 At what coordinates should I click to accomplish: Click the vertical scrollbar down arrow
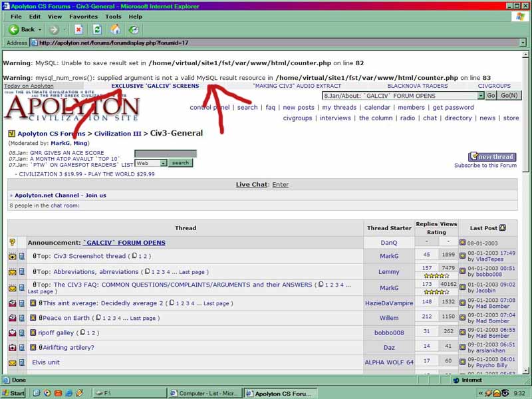point(523,370)
